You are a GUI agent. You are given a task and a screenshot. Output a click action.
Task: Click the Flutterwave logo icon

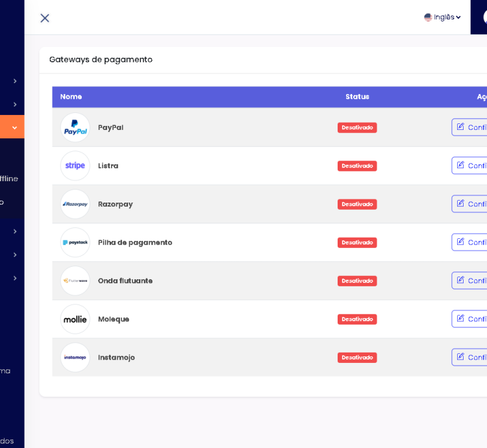[75, 280]
